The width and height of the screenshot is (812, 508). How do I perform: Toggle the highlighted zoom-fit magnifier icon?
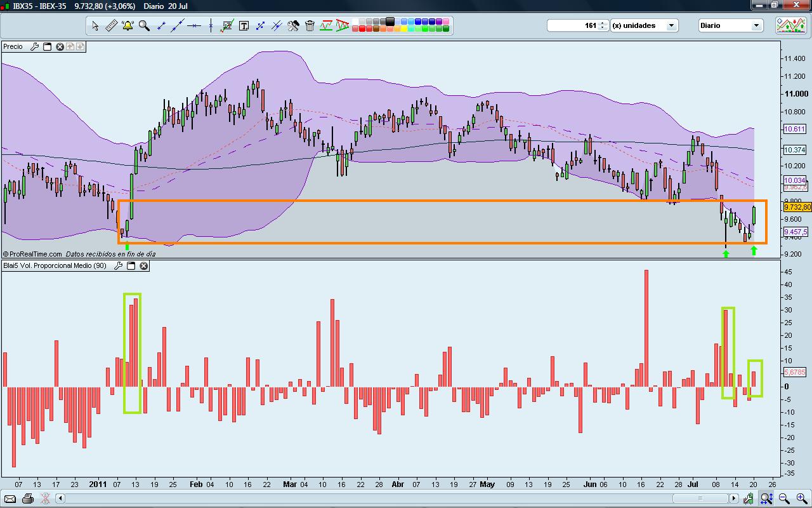[766, 498]
